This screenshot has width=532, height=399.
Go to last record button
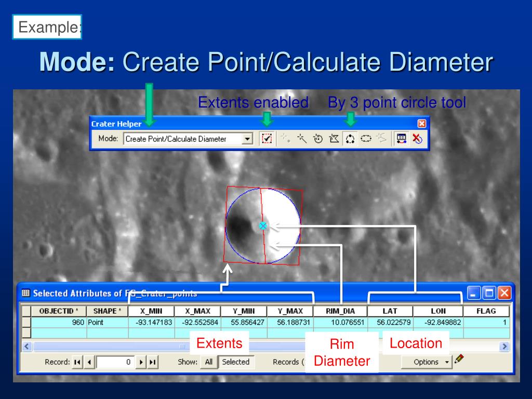[153, 362]
